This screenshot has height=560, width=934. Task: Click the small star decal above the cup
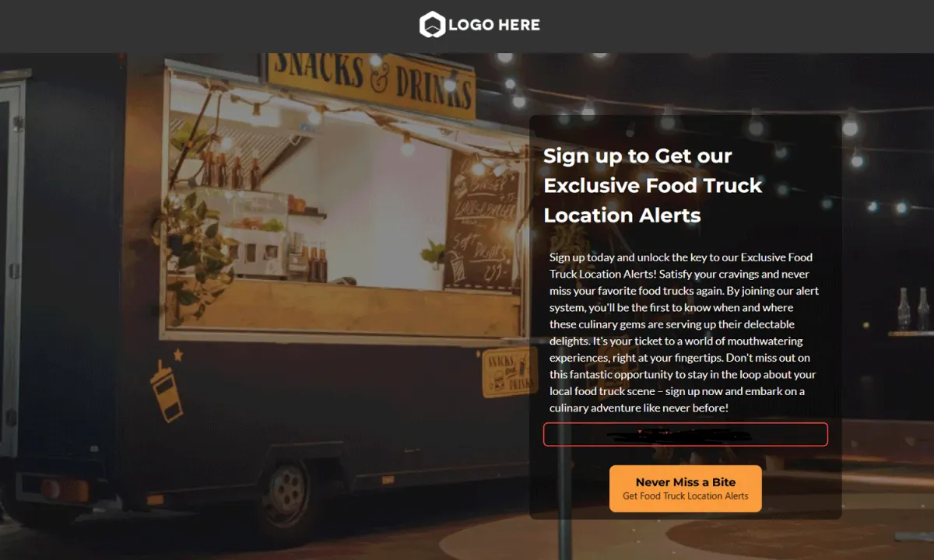178,355
